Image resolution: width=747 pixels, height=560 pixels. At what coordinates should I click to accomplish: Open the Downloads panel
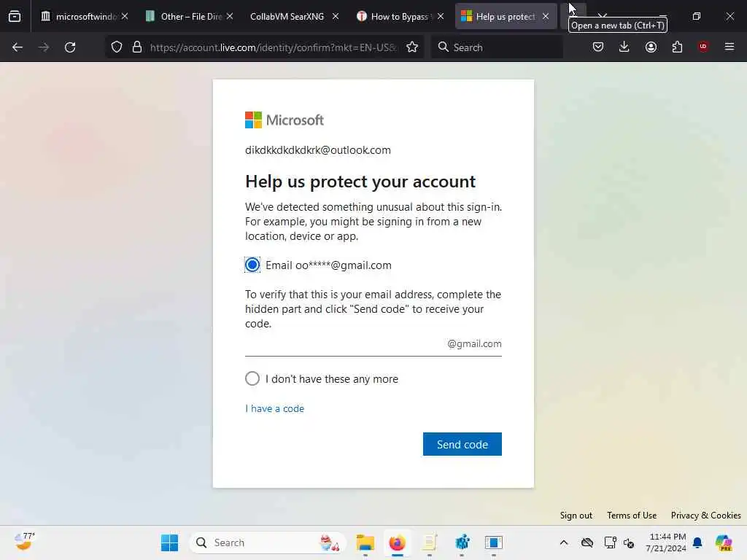coord(624,47)
